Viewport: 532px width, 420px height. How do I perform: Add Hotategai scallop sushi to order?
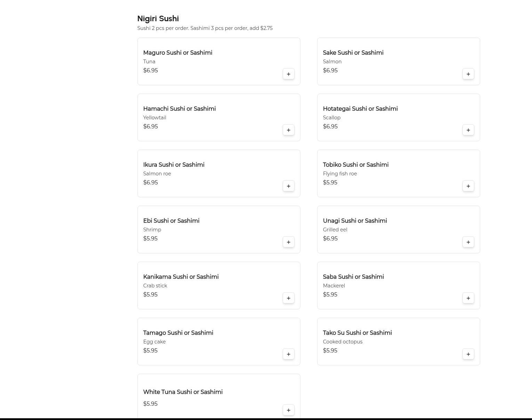(x=468, y=130)
